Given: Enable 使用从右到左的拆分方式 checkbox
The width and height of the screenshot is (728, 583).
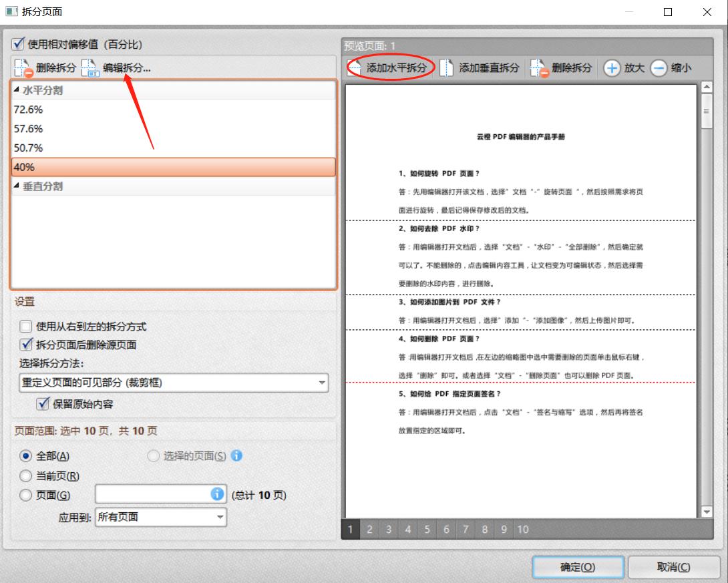Looking at the screenshot, I should click(25, 327).
